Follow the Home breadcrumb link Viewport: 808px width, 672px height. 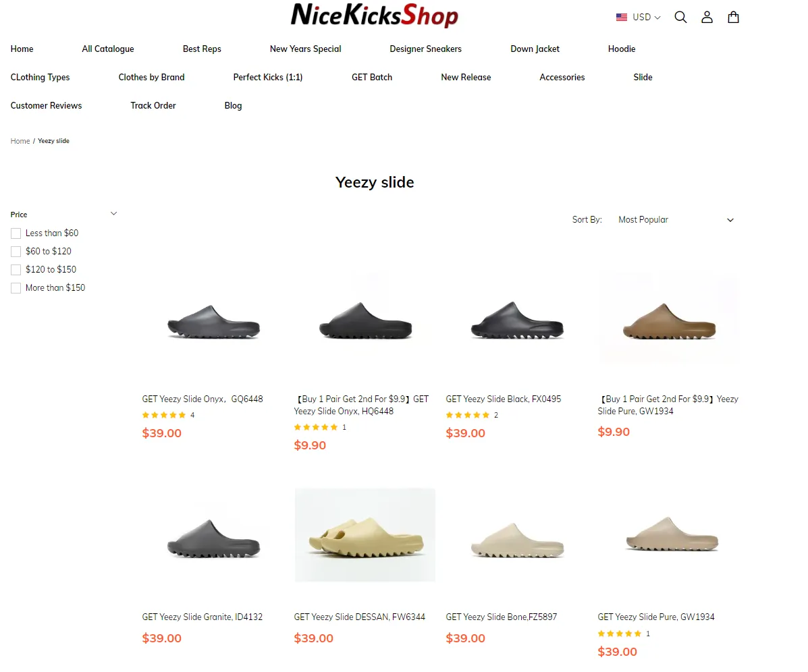pos(20,141)
